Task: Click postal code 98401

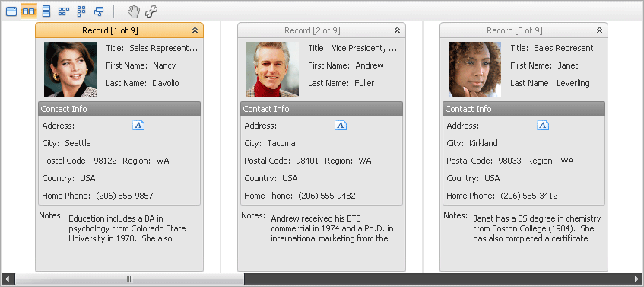Action: 307,161
